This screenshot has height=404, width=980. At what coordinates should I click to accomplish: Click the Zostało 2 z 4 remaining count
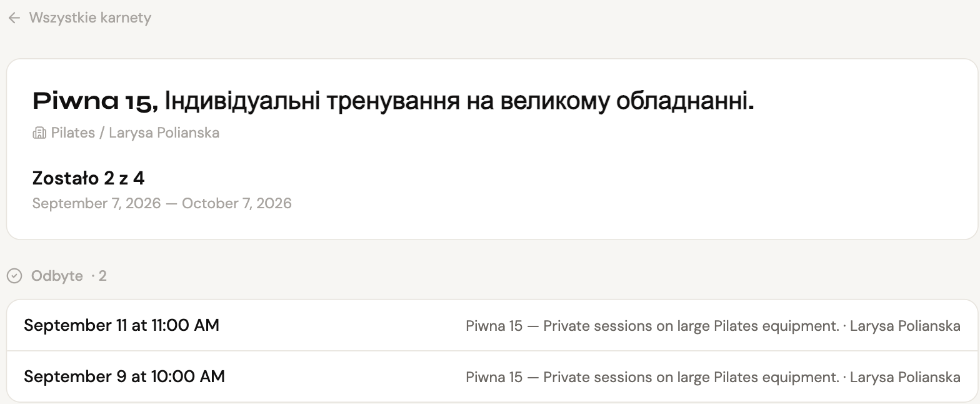[x=88, y=179]
